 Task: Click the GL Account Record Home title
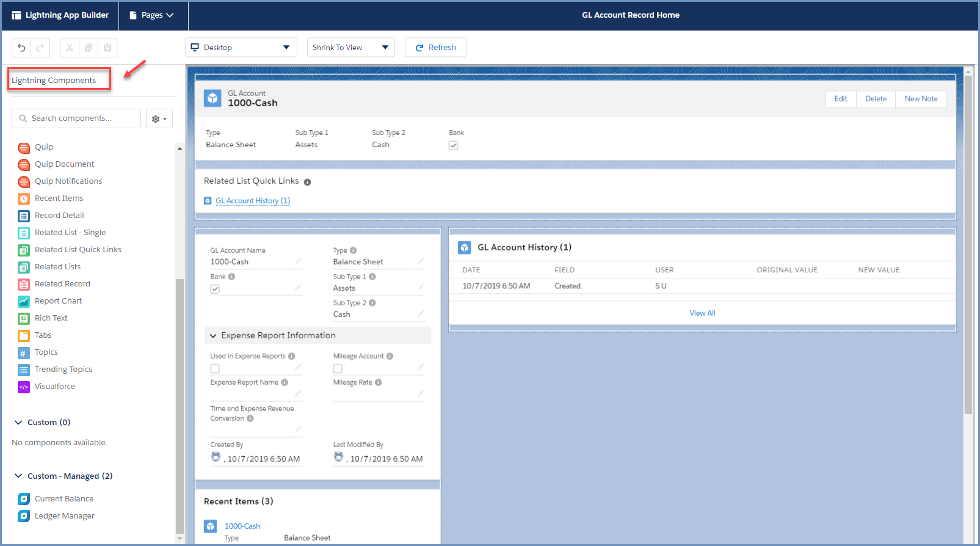pyautogui.click(x=631, y=15)
